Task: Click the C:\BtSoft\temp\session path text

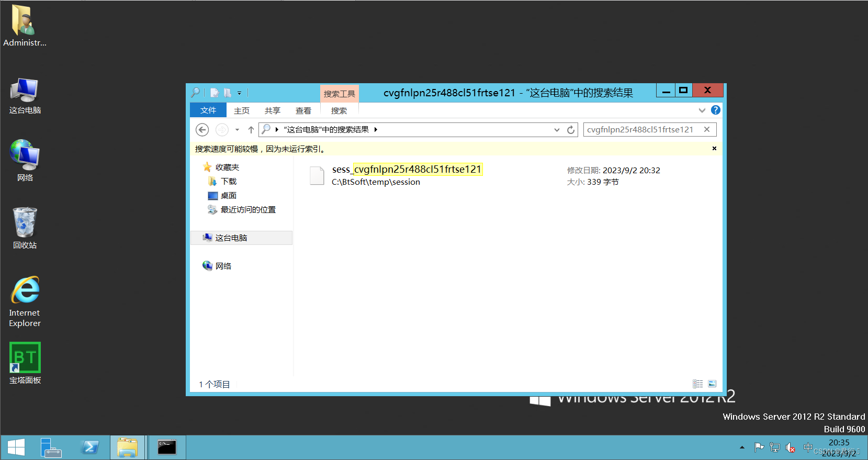Action: pyautogui.click(x=376, y=182)
